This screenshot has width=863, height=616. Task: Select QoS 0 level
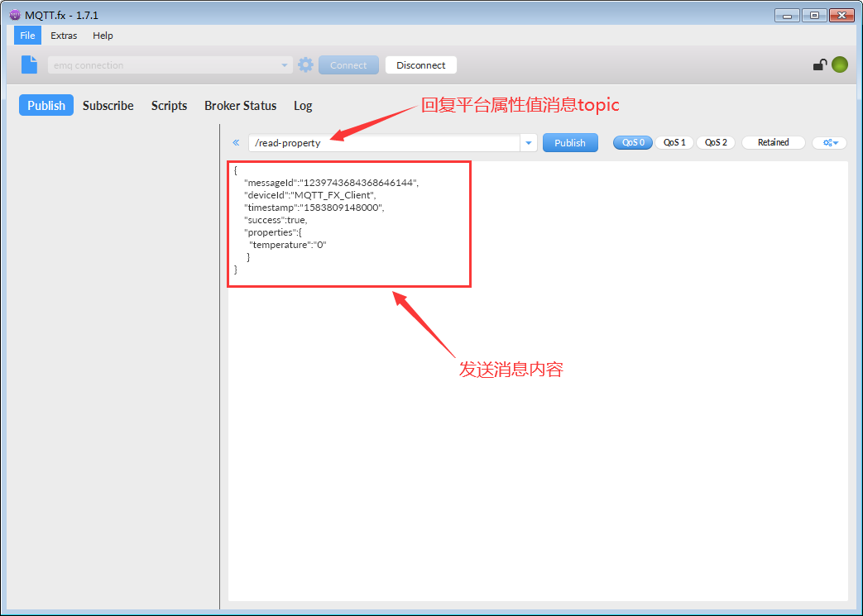click(x=633, y=142)
